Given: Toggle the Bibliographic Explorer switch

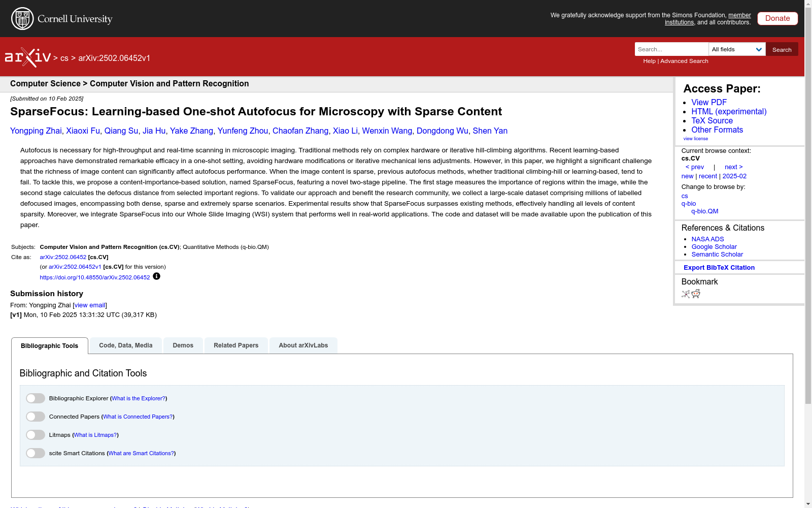Looking at the screenshot, I should (x=36, y=398).
